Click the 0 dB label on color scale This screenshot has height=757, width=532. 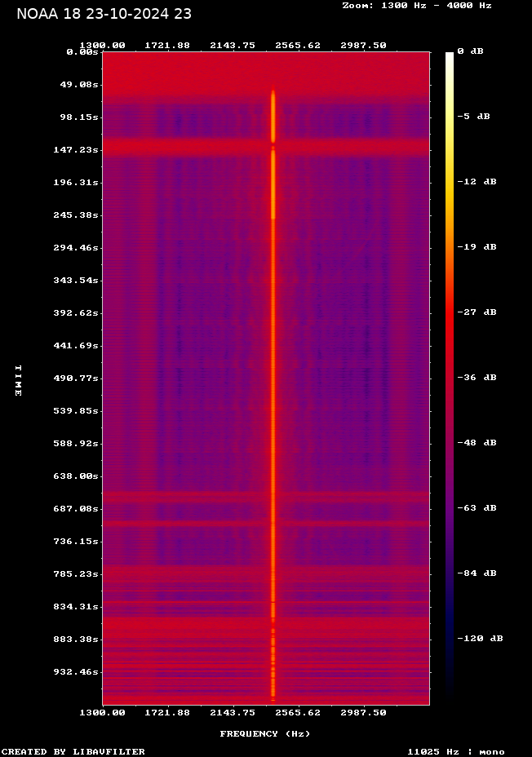pyautogui.click(x=470, y=51)
